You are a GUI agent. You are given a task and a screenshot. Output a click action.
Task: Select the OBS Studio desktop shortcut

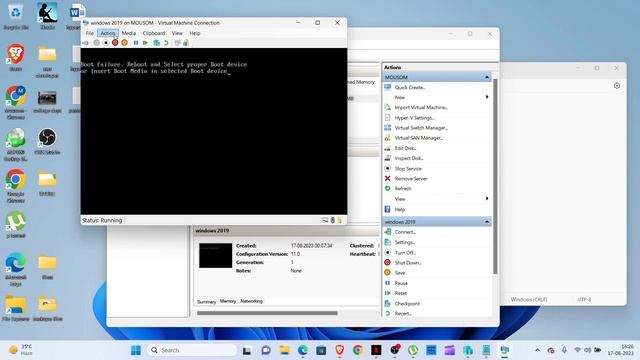[x=47, y=142]
